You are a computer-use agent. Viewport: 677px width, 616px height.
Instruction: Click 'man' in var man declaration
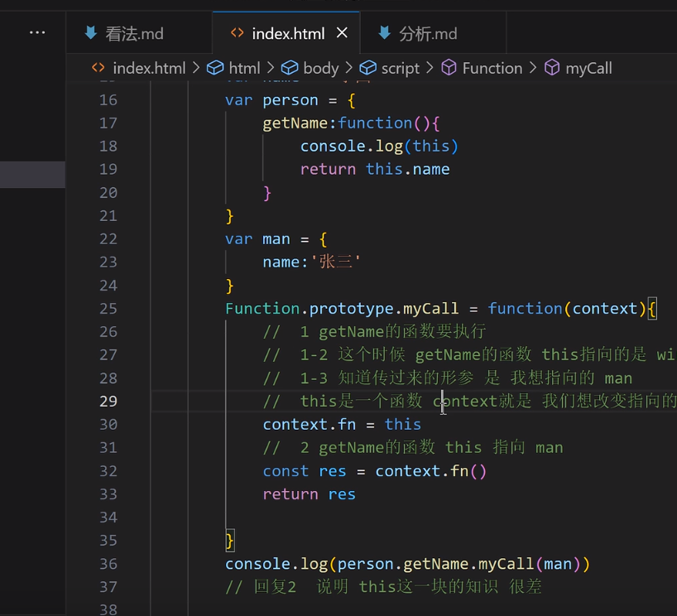(x=276, y=239)
